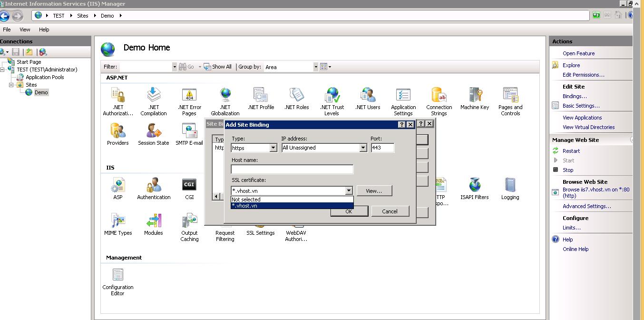Select Application Pools in Connections tree

pos(45,77)
